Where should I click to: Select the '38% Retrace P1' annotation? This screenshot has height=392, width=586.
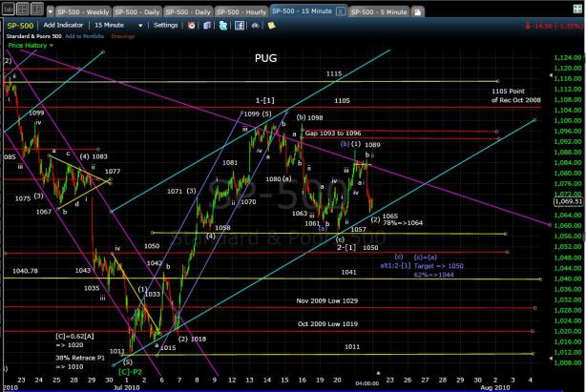coord(80,358)
